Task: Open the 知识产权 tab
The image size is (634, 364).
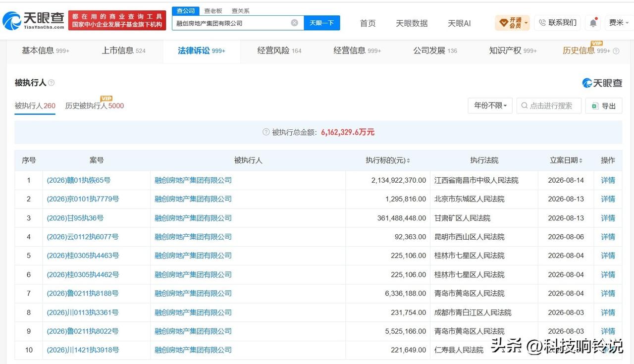Action: pyautogui.click(x=513, y=51)
